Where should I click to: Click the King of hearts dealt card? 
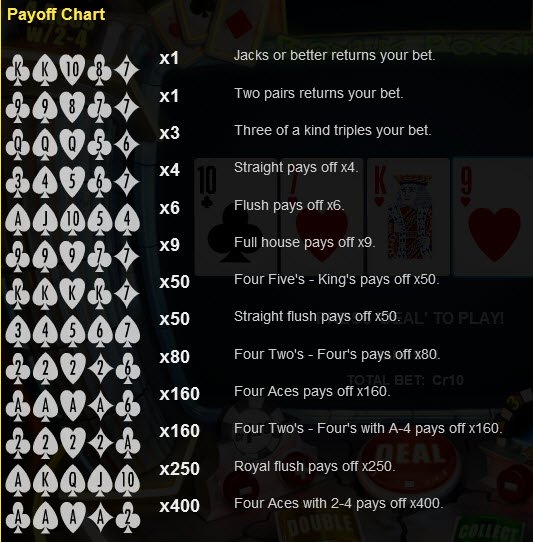408,217
